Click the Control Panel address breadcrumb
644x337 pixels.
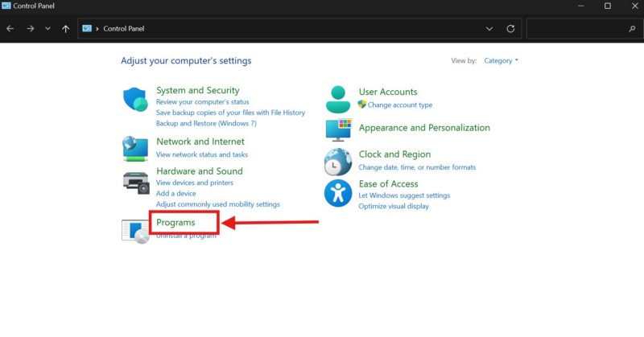(x=124, y=29)
